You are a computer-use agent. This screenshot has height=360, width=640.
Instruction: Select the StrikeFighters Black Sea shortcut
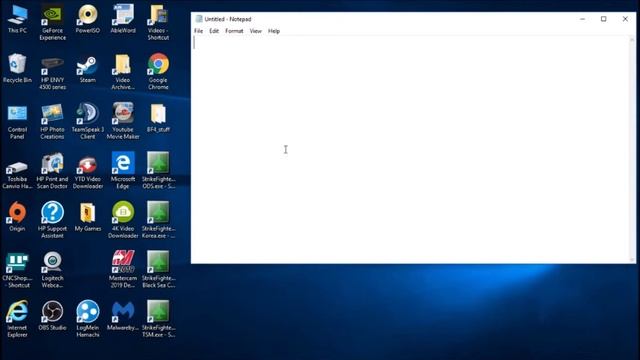(x=158, y=270)
